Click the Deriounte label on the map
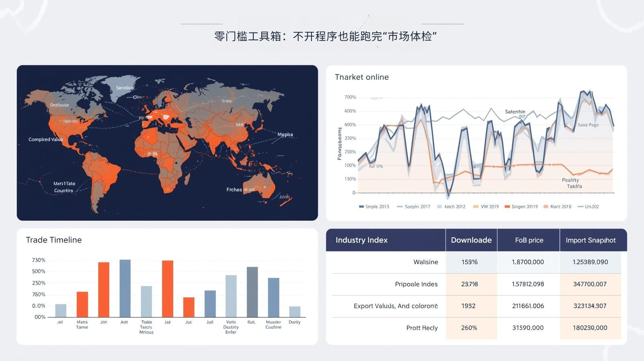The image size is (644, 361). tap(60, 105)
